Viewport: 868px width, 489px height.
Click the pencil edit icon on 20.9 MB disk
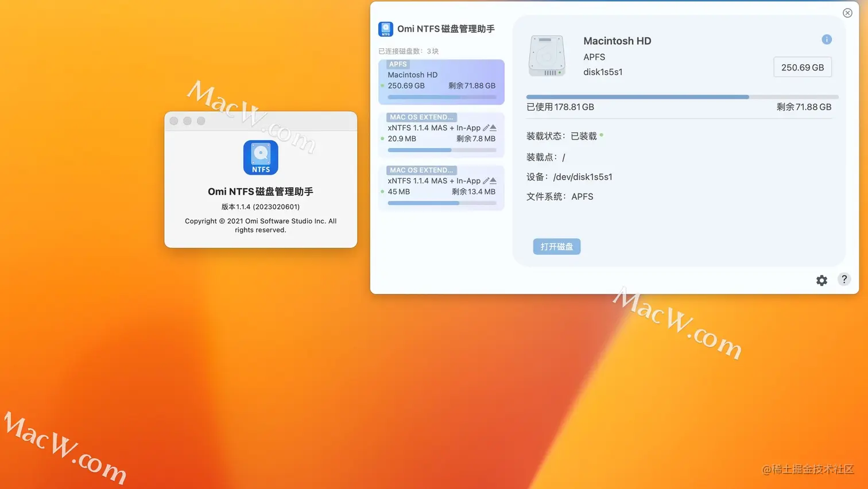click(x=486, y=128)
